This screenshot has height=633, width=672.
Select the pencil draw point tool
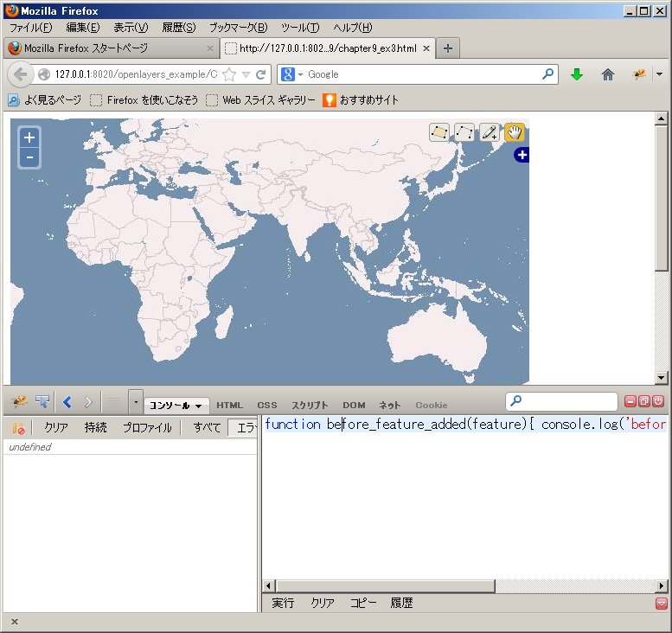[490, 132]
